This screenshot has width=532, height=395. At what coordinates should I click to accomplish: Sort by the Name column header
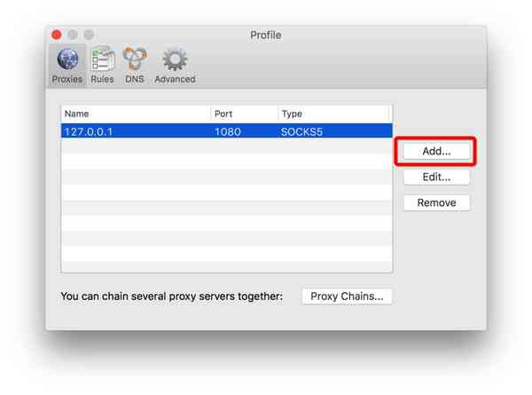135,114
